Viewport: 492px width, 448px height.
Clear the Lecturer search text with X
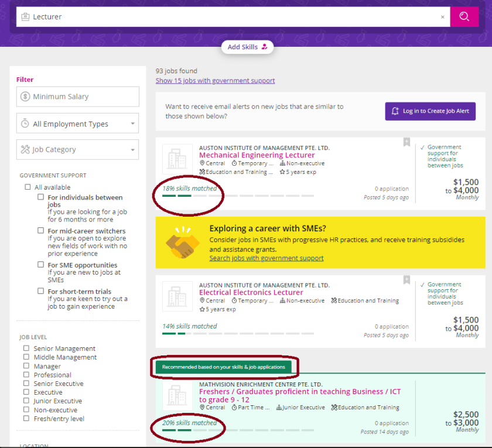[443, 17]
